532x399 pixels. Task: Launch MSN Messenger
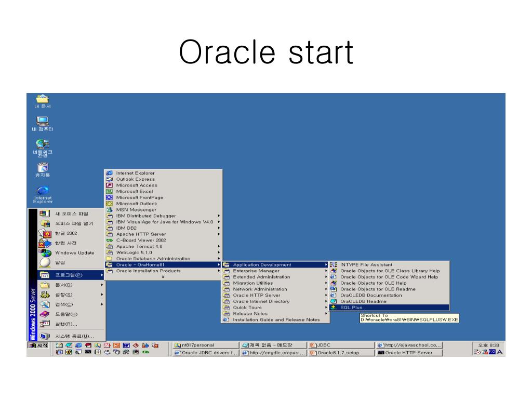163,210
